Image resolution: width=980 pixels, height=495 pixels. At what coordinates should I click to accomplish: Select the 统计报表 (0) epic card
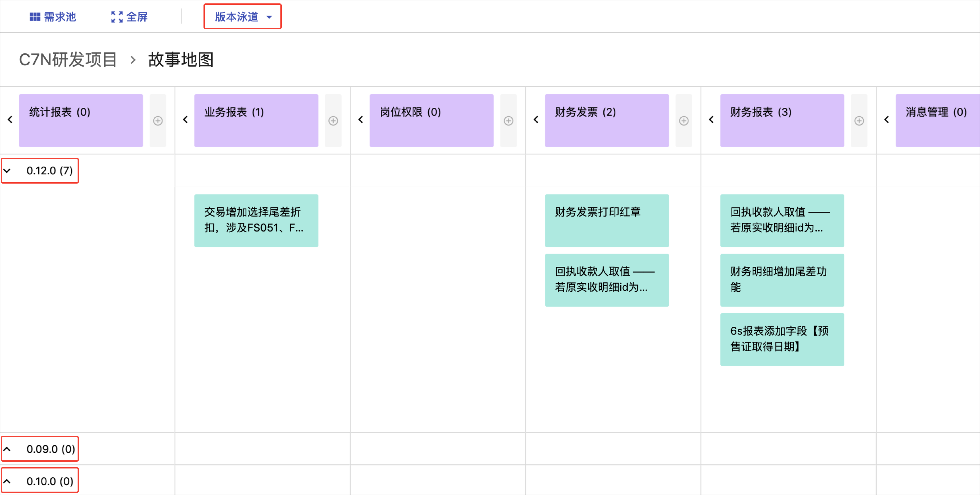(81, 120)
